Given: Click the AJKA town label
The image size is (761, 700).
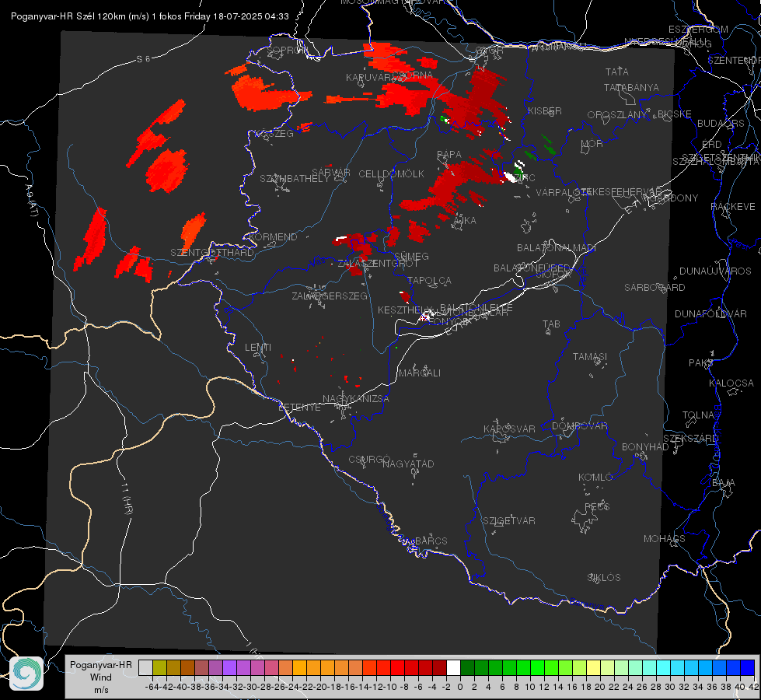Looking at the screenshot, I should coord(465,221).
